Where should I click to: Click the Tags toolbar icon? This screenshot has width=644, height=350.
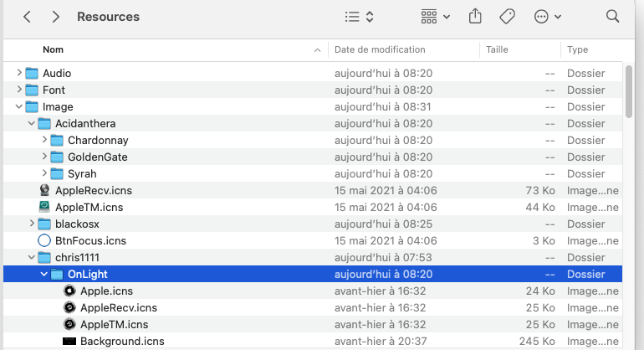click(x=507, y=17)
